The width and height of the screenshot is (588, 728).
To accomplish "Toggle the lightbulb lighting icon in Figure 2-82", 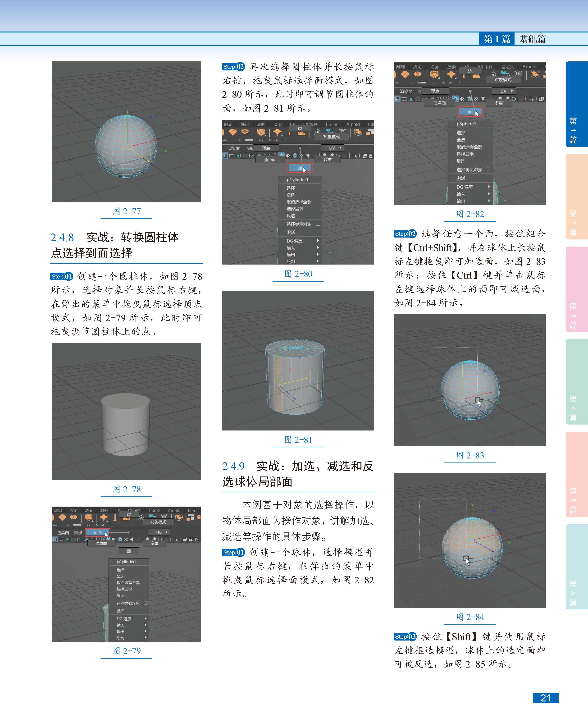I will click(483, 99).
